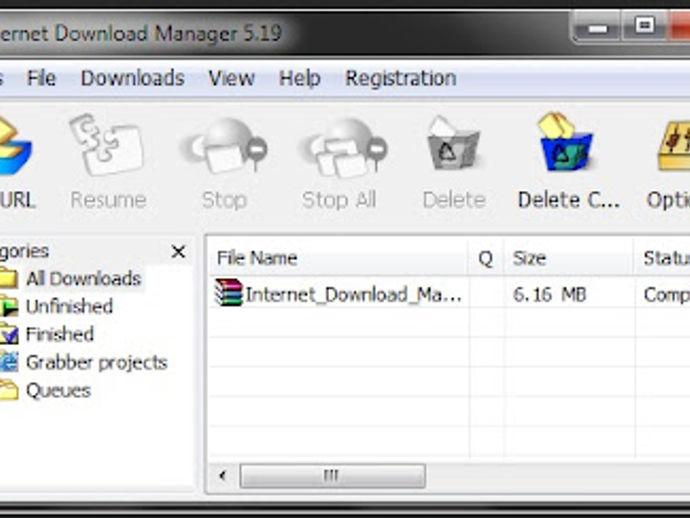Viewport: 690px width, 518px height.
Task: Click the horizontal scrollbar thumb
Action: pos(332,476)
